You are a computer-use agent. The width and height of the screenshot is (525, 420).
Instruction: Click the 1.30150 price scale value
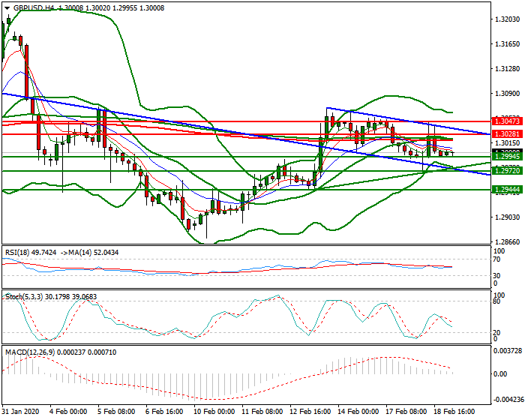click(507, 143)
